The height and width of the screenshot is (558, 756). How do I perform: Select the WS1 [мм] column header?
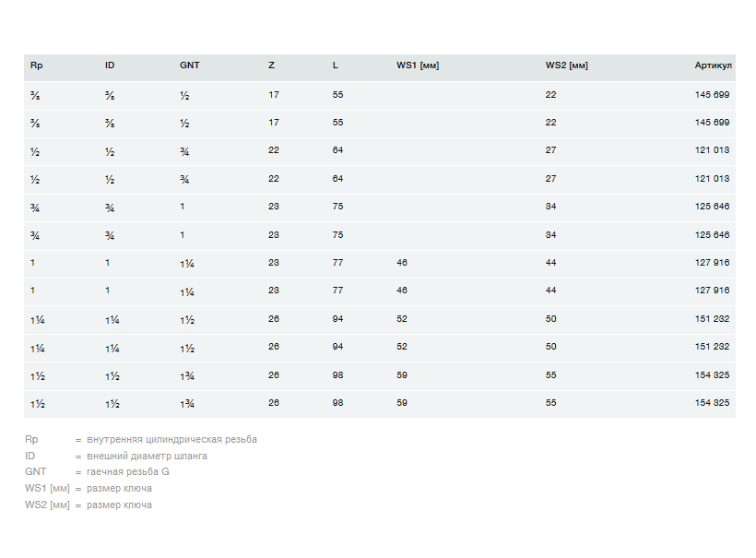tap(418, 65)
